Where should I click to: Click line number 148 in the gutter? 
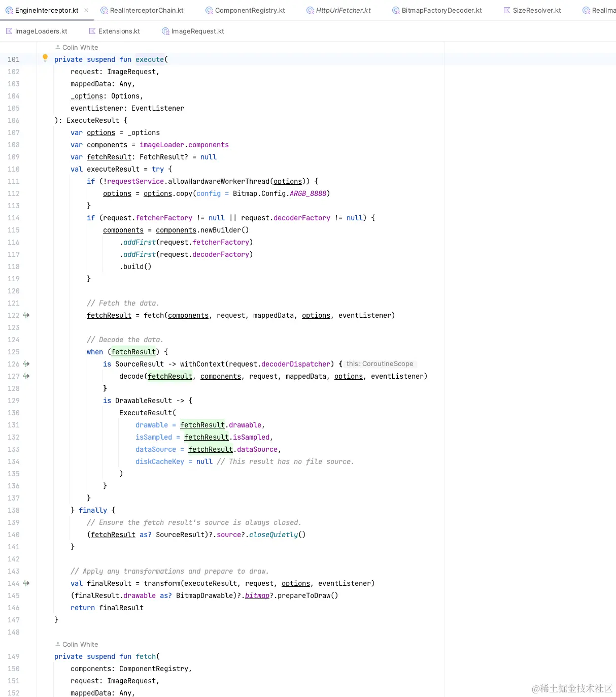pyautogui.click(x=14, y=632)
